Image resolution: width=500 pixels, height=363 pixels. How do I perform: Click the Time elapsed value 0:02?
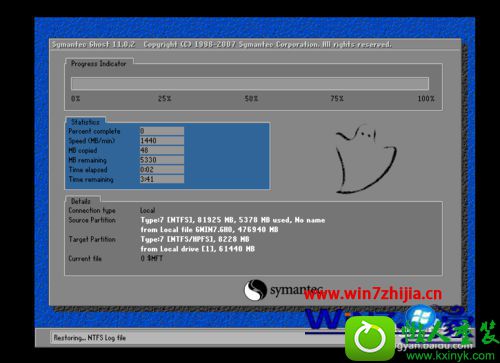pos(162,170)
